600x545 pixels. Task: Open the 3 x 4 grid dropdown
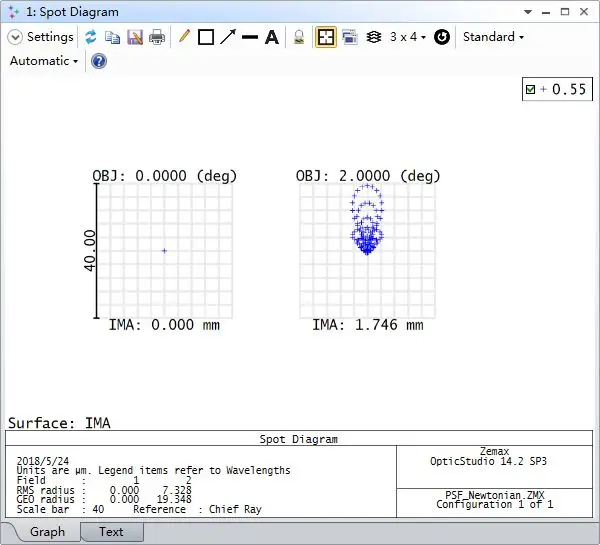408,37
